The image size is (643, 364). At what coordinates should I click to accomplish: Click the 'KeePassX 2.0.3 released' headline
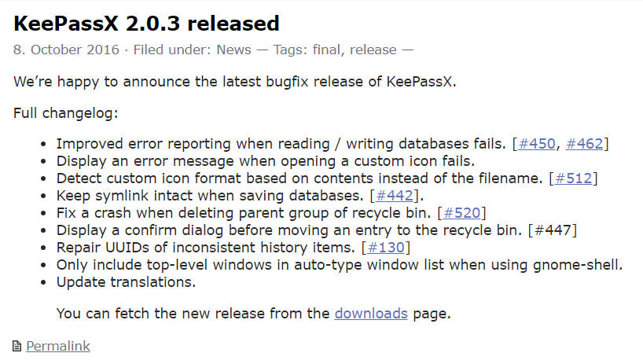coord(146,24)
